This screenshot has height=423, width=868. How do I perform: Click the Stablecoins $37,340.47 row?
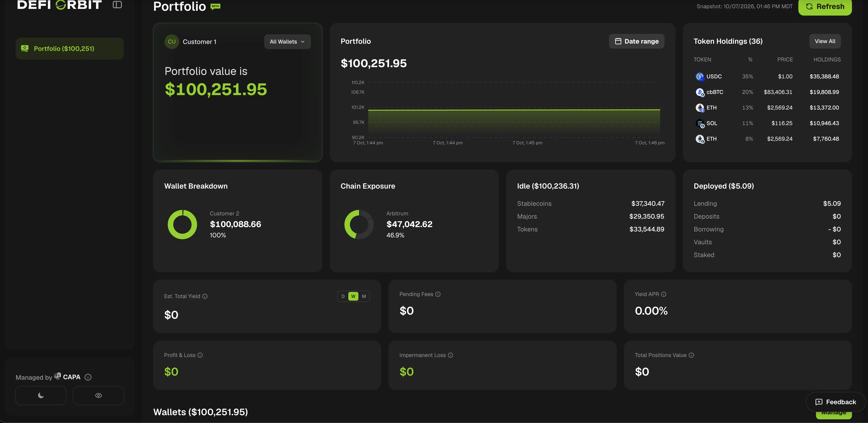[x=591, y=203]
